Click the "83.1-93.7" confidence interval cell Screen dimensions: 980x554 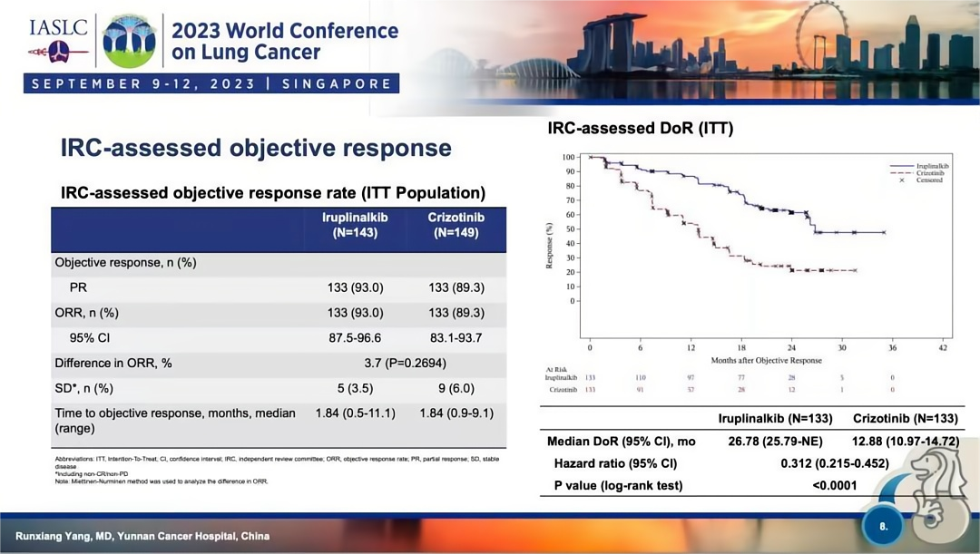pyautogui.click(x=456, y=338)
